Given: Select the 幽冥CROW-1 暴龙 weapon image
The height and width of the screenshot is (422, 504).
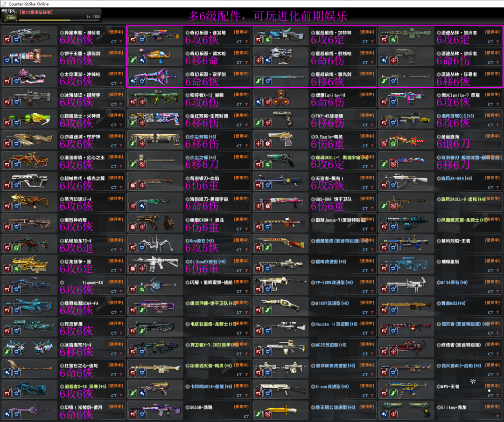Looking at the screenshot, I should click(x=155, y=222).
